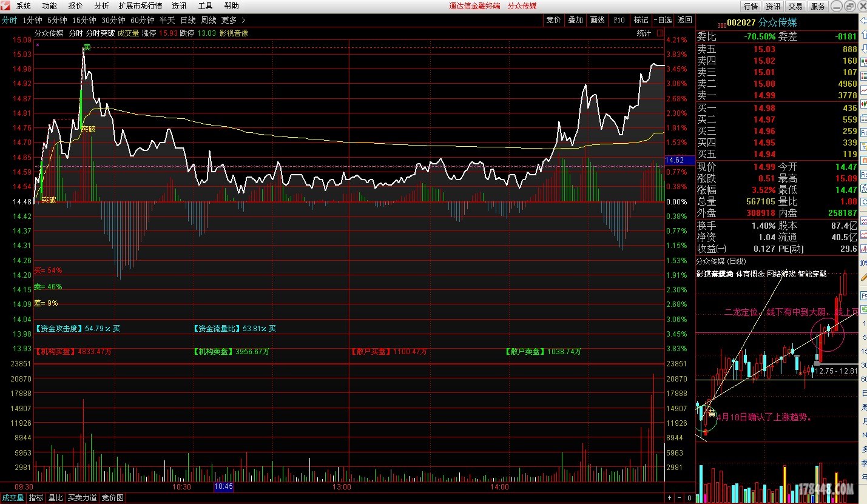Screen dimensions: 867x504
Task: Select the 量比 bottom tab
Action: pyautogui.click(x=55, y=498)
